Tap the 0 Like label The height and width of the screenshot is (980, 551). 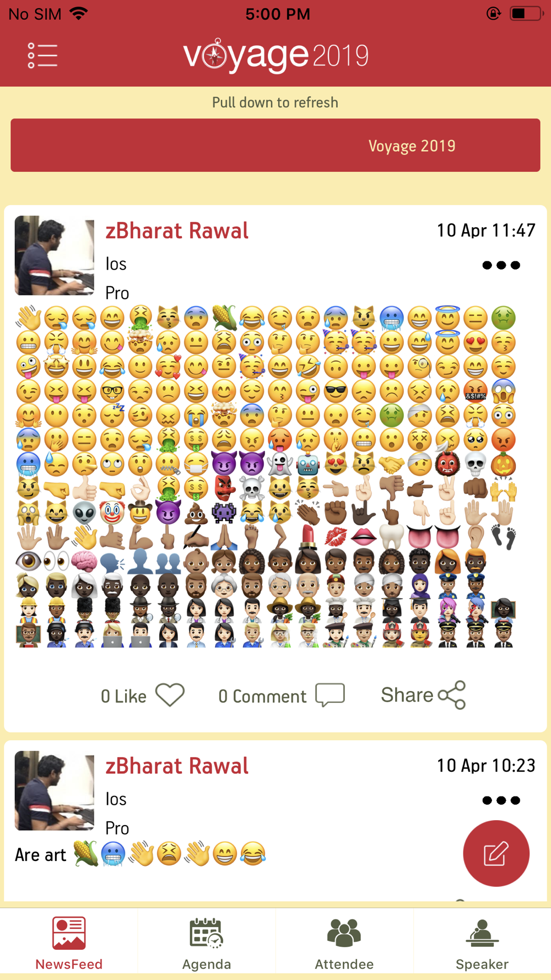click(x=123, y=696)
